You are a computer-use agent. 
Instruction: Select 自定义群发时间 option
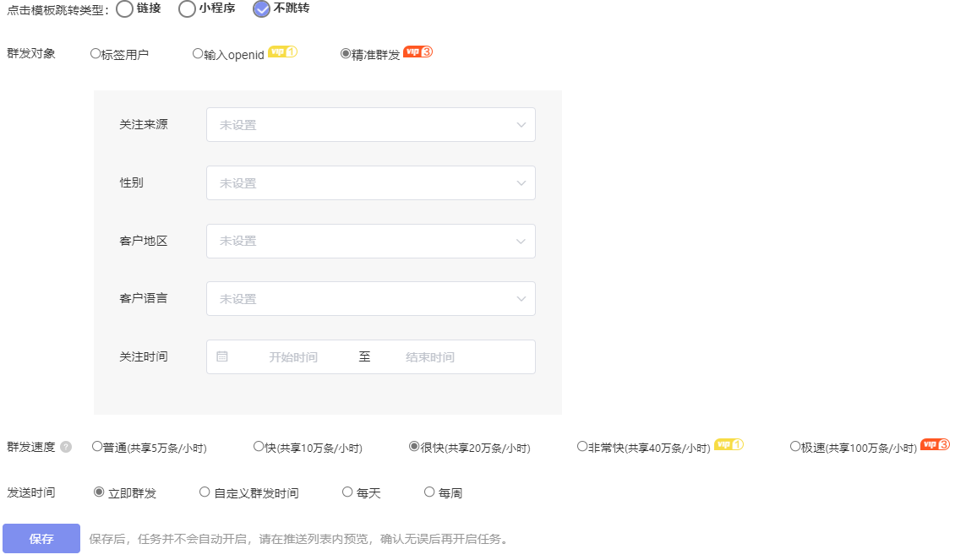204,492
